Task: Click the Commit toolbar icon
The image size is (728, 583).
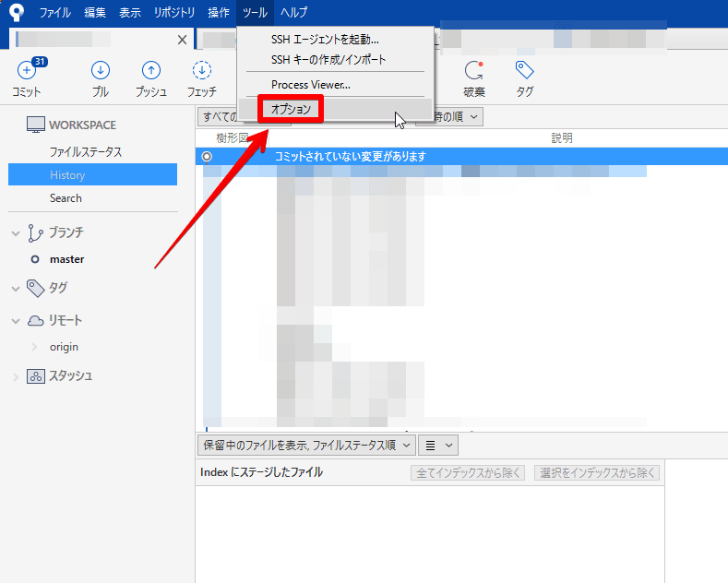Action: point(26,72)
